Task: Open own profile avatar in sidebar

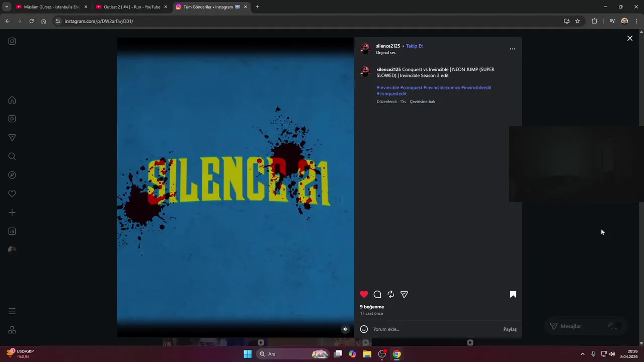Action: click(x=12, y=250)
